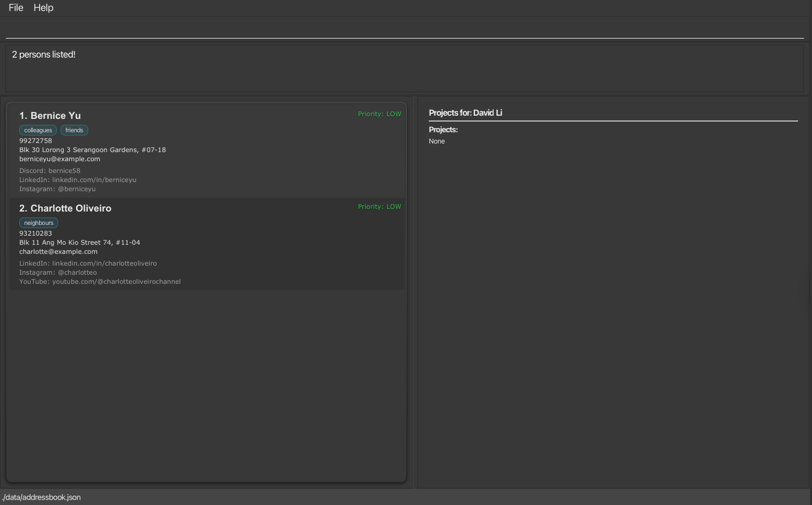Click the Projects for David Li header

465,112
